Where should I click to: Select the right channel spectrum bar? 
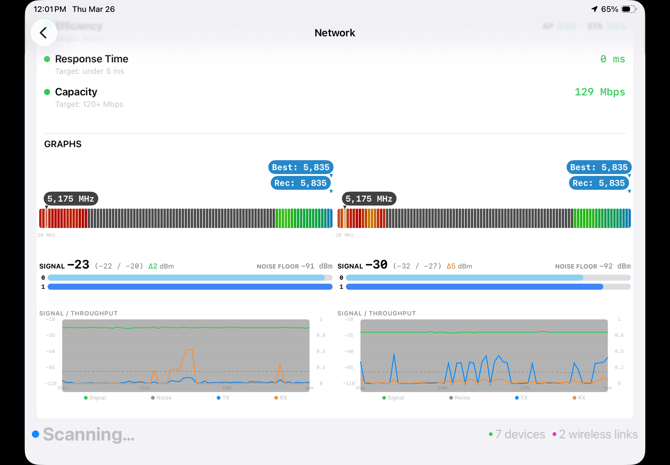tap(484, 218)
